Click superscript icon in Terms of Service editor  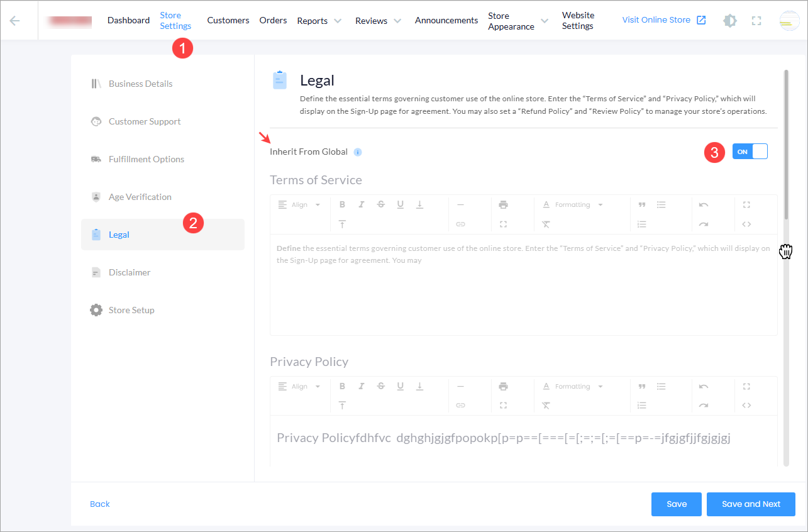[343, 224]
